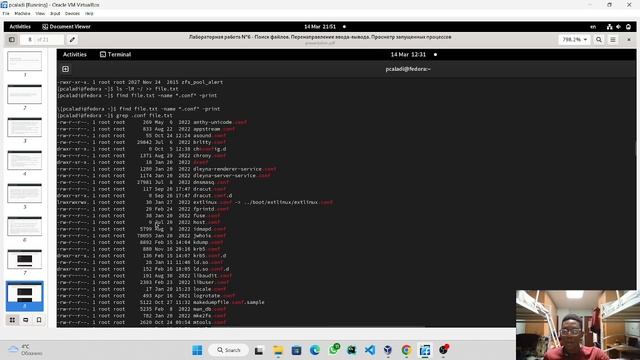Click the running VirtualBox VM taskbar icon
The image size is (640, 360).
tap(425, 350)
